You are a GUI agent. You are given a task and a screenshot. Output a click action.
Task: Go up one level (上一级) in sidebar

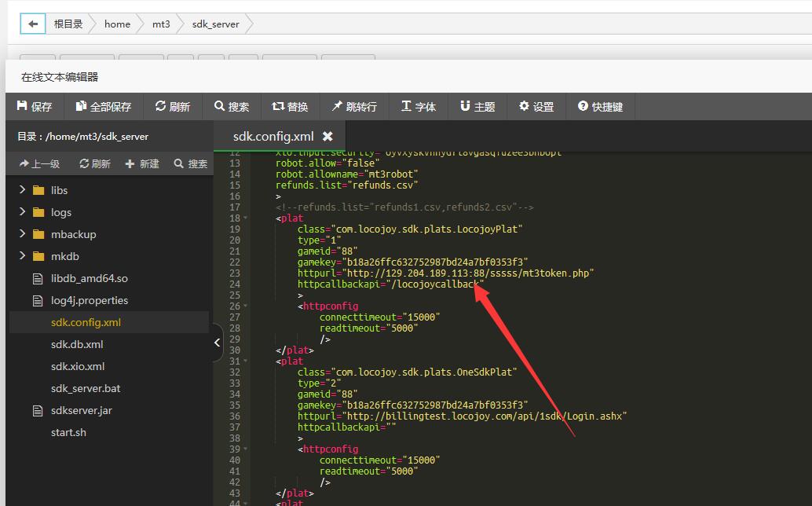pyautogui.click(x=39, y=164)
